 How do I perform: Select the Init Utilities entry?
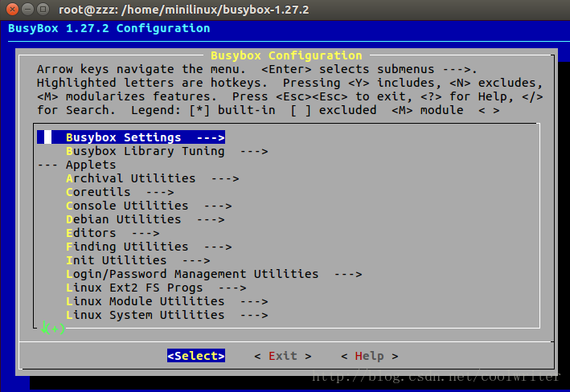137,260
